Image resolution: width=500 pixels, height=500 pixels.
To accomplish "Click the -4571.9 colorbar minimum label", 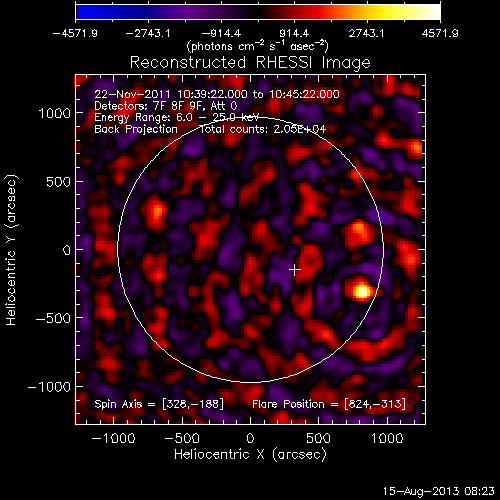I will click(x=75, y=33).
